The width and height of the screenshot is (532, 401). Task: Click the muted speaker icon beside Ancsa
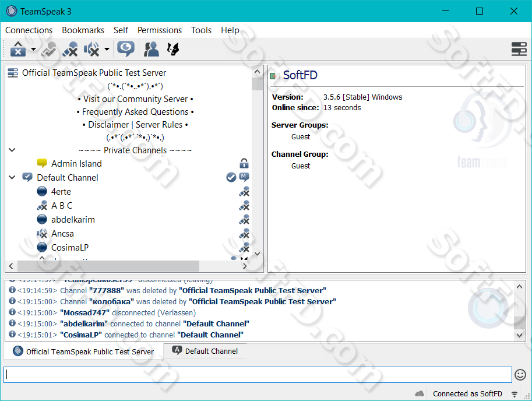point(42,233)
